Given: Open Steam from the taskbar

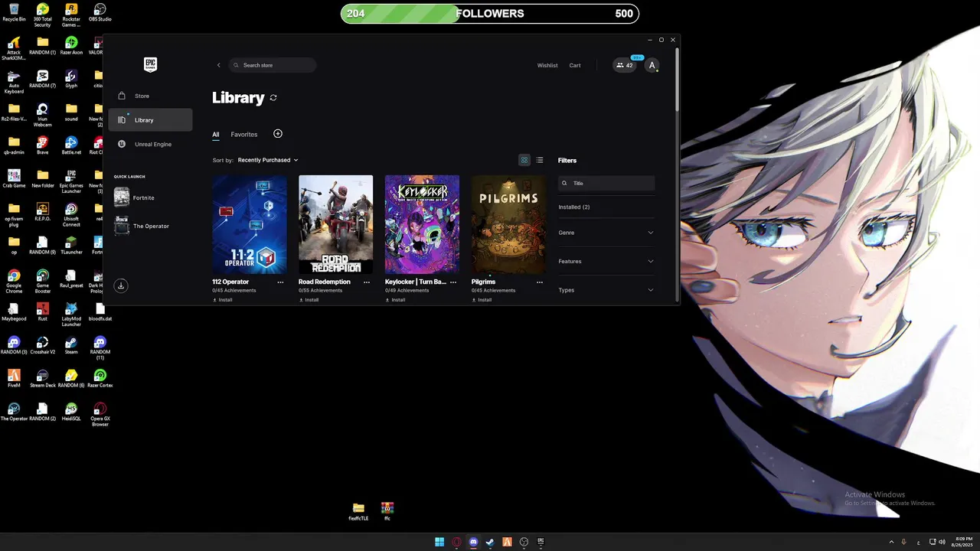Looking at the screenshot, I should [x=490, y=542].
